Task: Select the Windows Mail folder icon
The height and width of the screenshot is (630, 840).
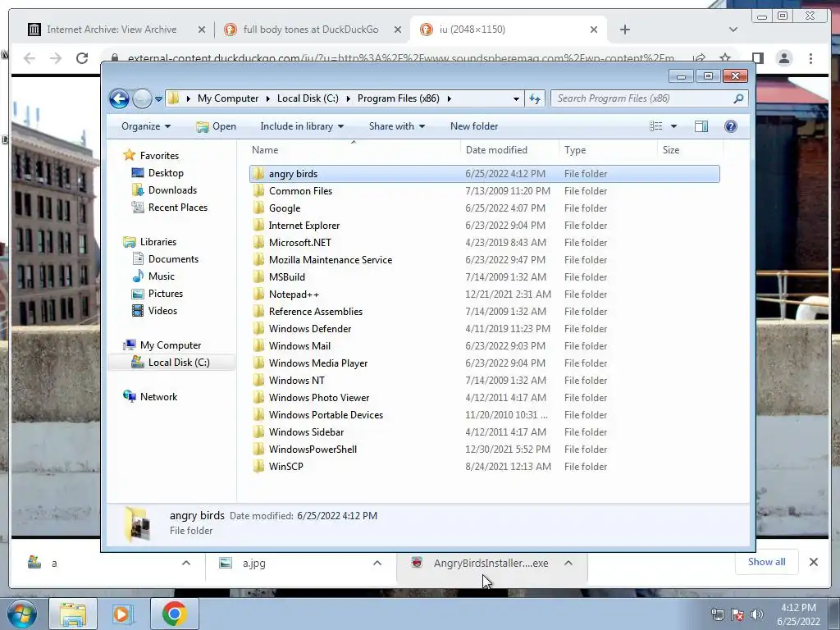Action: (x=258, y=345)
